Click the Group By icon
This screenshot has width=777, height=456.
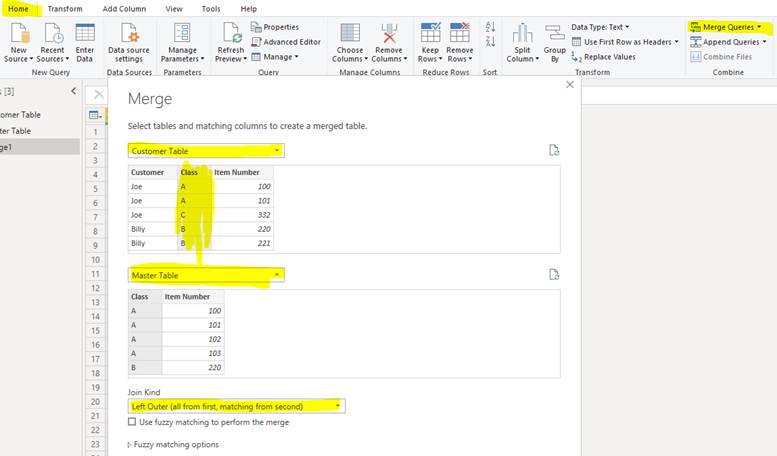click(x=555, y=33)
